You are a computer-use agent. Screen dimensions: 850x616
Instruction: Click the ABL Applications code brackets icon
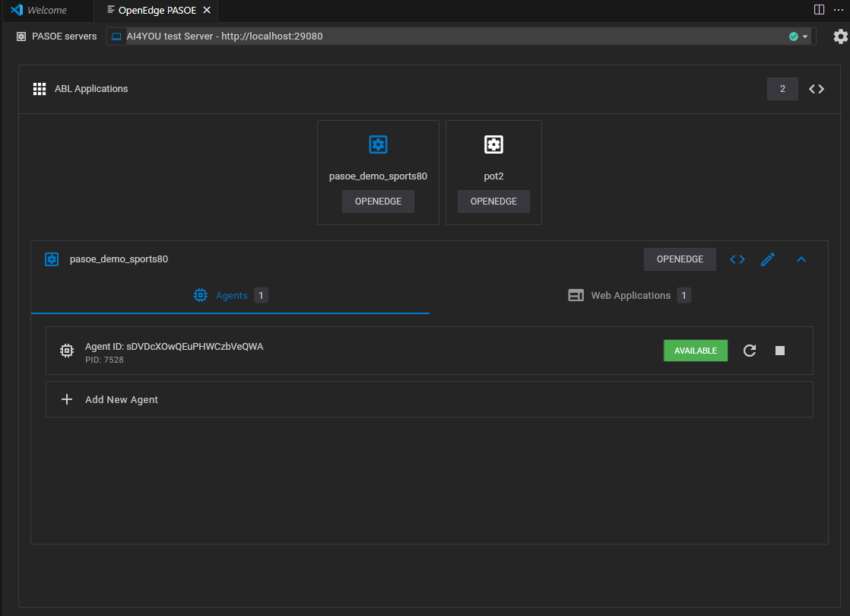pyautogui.click(x=817, y=89)
